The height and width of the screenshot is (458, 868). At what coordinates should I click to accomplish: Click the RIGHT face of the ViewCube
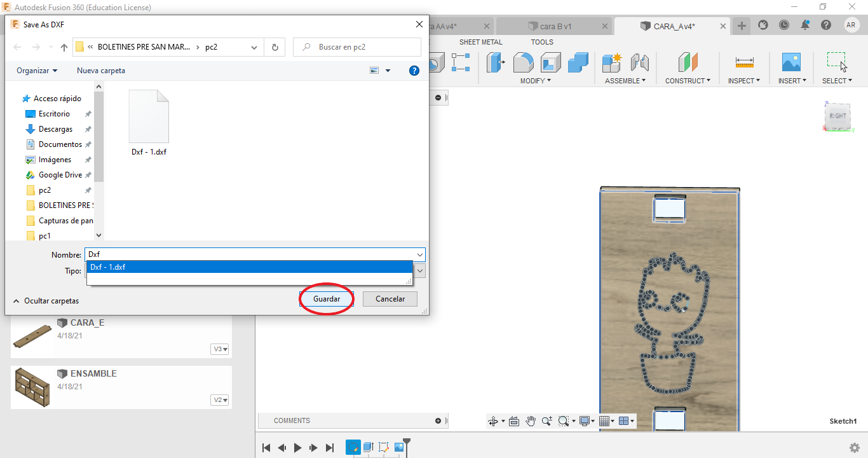(837, 116)
